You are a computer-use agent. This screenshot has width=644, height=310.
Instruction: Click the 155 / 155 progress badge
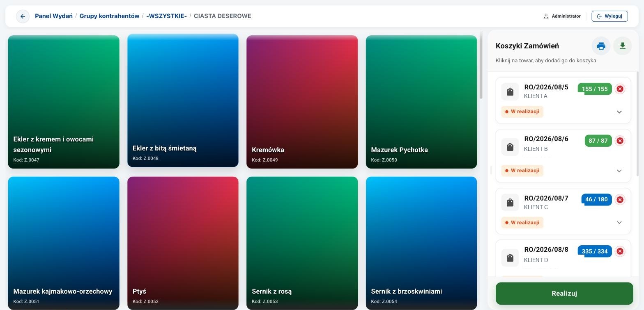pyautogui.click(x=595, y=89)
